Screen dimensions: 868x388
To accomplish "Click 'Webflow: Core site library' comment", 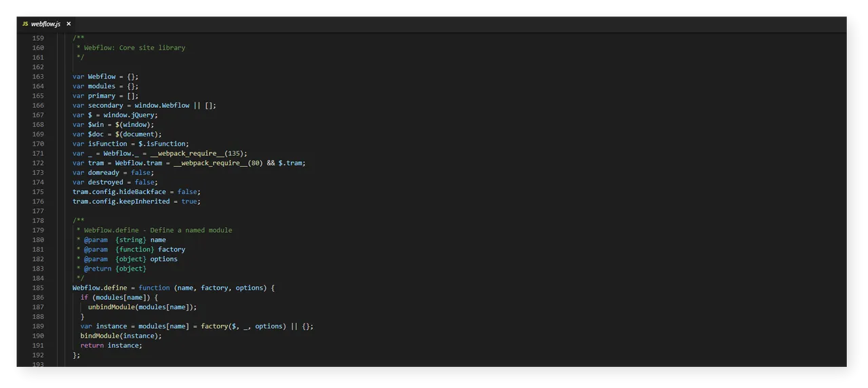I will coord(134,47).
